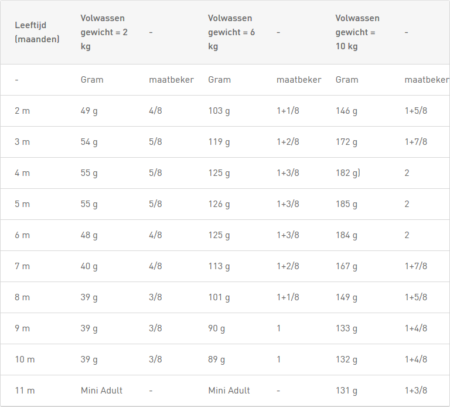Viewport: 450px width, 407px height.
Task: Click Mini Adult under the 2 kg column
Action: [x=102, y=390]
